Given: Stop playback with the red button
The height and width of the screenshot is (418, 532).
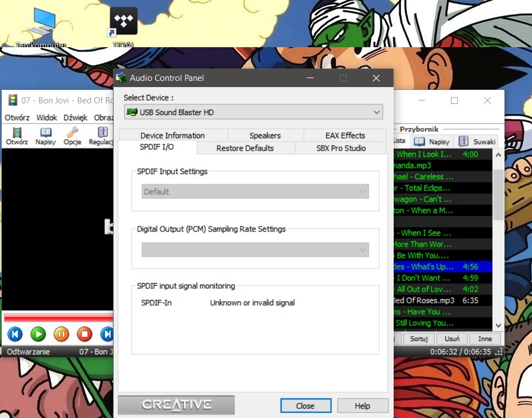Looking at the screenshot, I should tap(84, 334).
